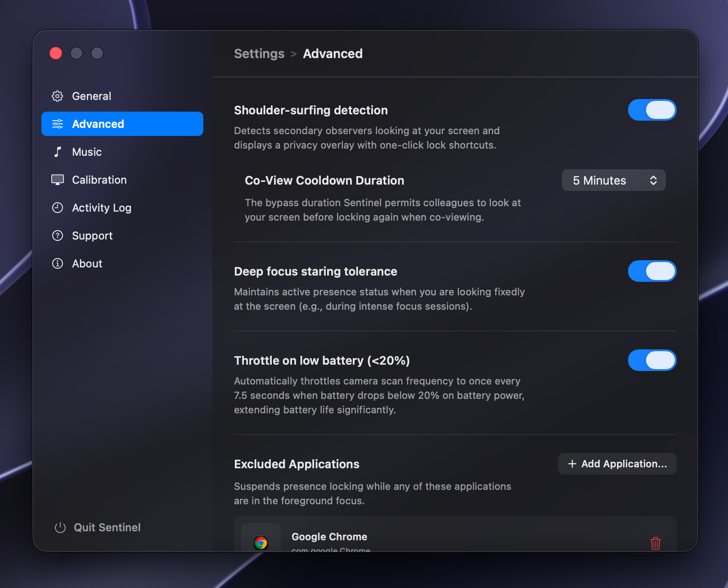728x588 pixels.
Task: Close the window with the red button
Action: pyautogui.click(x=56, y=53)
